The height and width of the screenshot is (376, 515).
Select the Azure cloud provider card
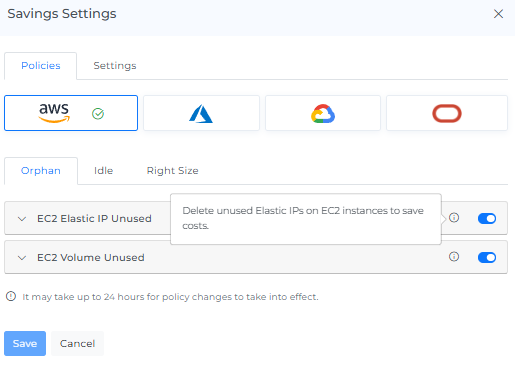(201, 113)
